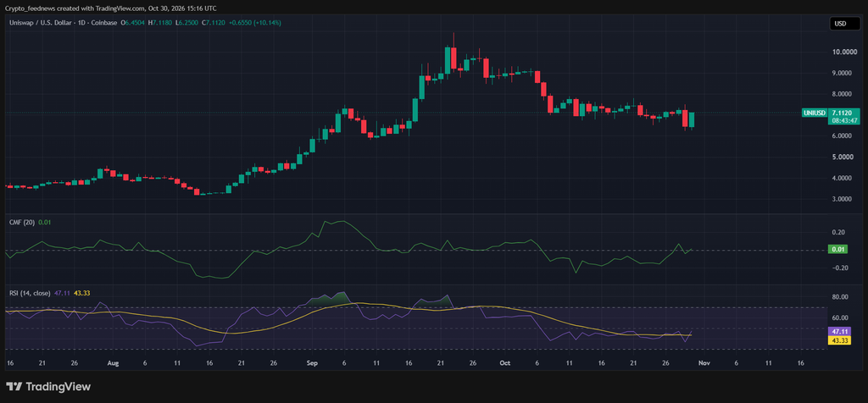
Task: Click the latest green daily candle
Action: tap(692, 120)
